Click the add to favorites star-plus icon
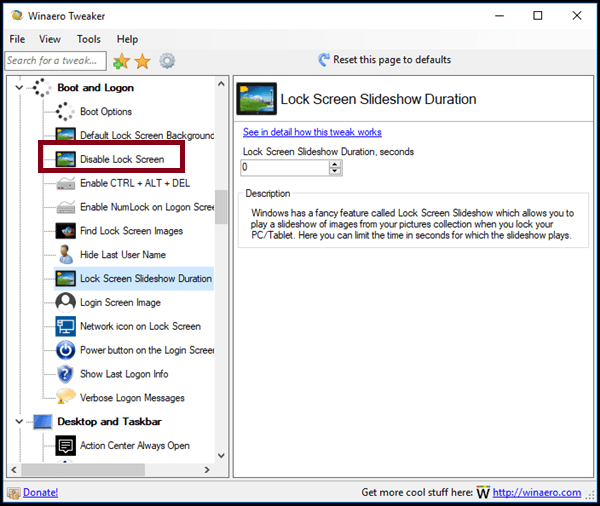 click(121, 61)
